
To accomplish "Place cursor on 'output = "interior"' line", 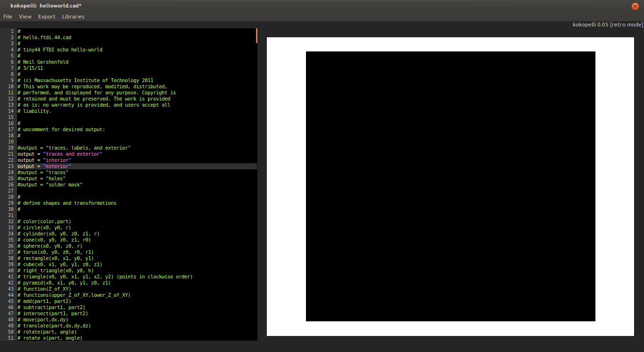I will 44,160.
